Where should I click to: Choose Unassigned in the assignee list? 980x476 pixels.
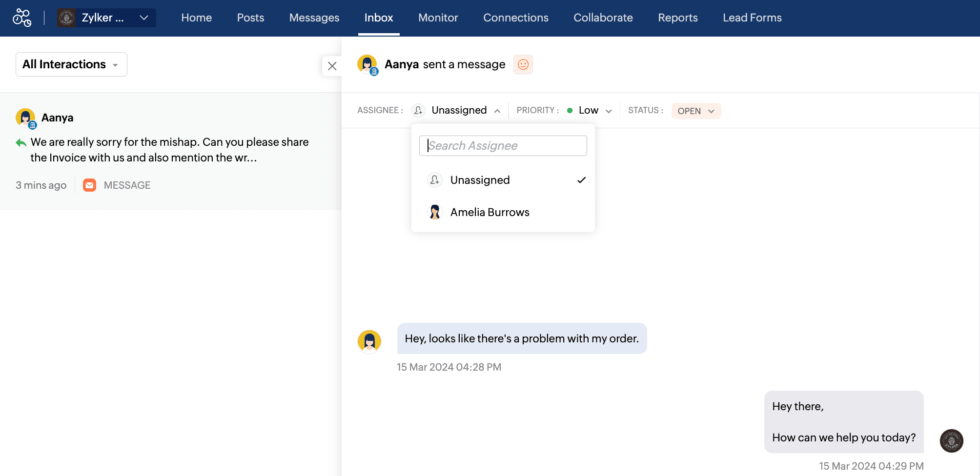pyautogui.click(x=503, y=180)
